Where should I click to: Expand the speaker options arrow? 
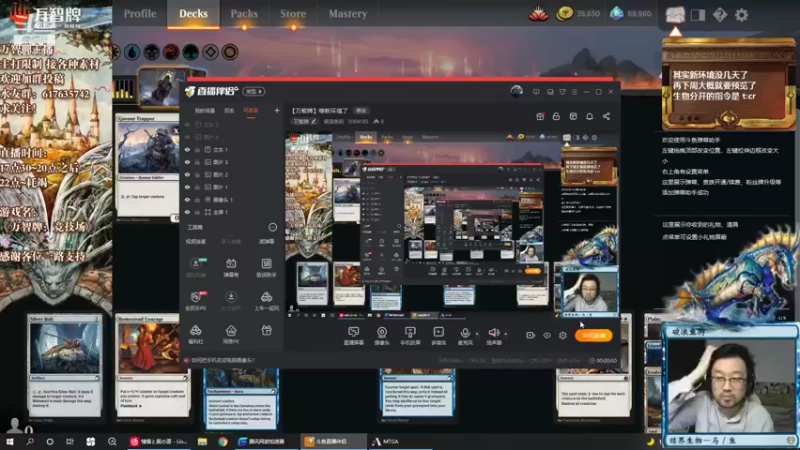pos(506,334)
